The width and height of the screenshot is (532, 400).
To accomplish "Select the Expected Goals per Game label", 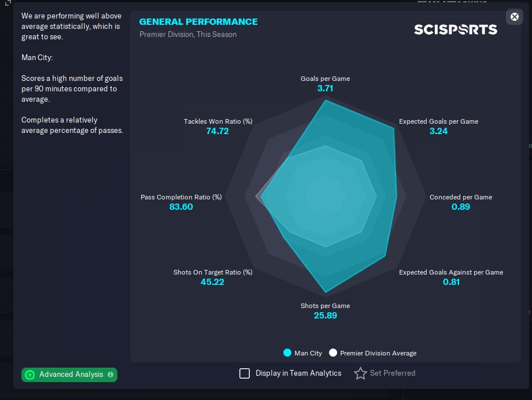I will click(x=438, y=122).
